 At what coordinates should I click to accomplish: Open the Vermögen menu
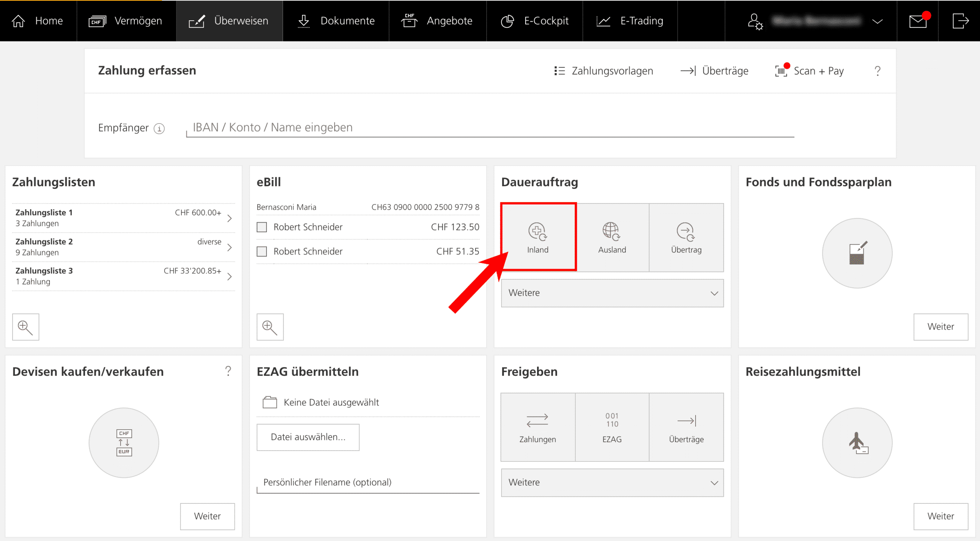[126, 21]
